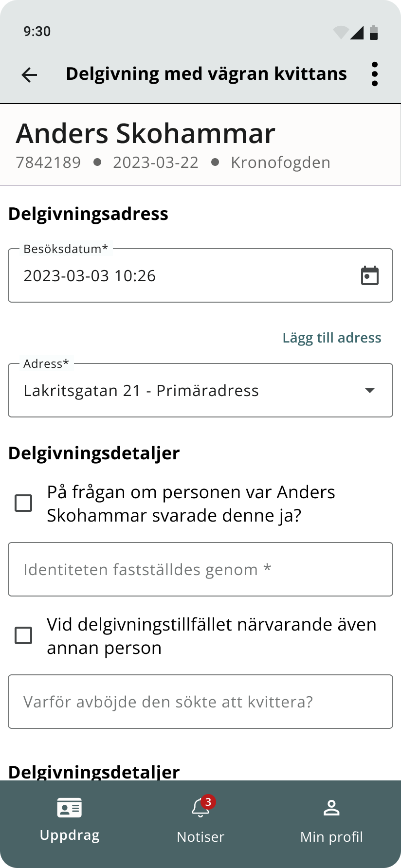Tap the Uppdrag ID card icon
This screenshot has height=868, width=401.
click(70, 808)
